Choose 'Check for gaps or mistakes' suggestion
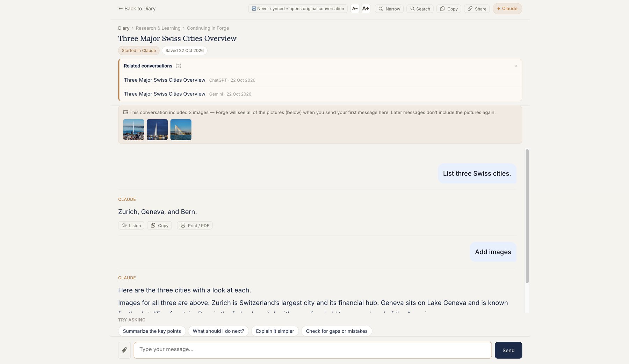The image size is (629, 364). (x=337, y=331)
